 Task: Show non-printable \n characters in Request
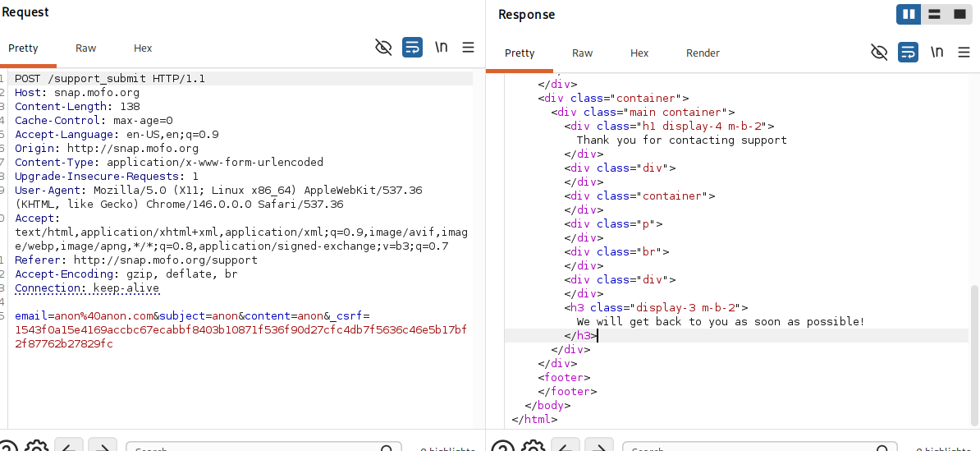(x=442, y=48)
